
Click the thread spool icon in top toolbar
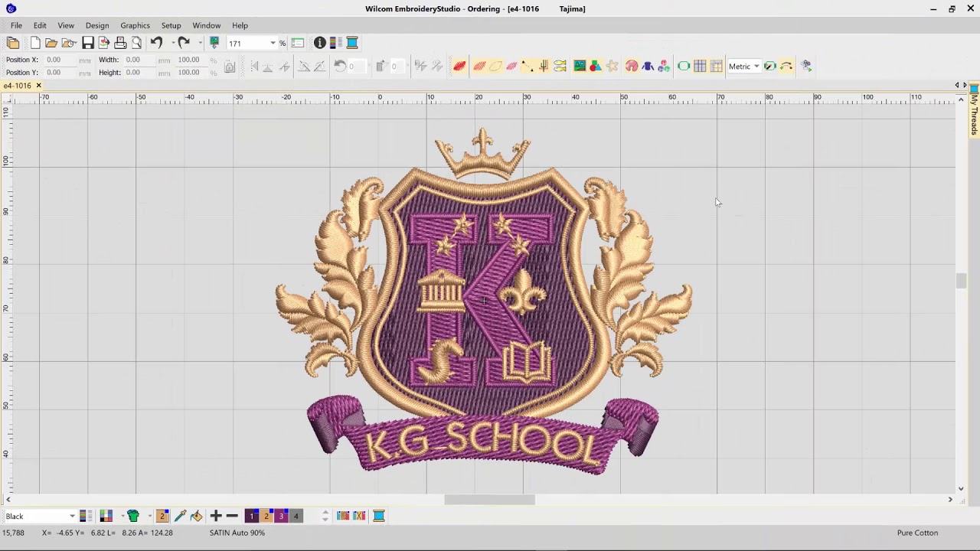tap(352, 43)
